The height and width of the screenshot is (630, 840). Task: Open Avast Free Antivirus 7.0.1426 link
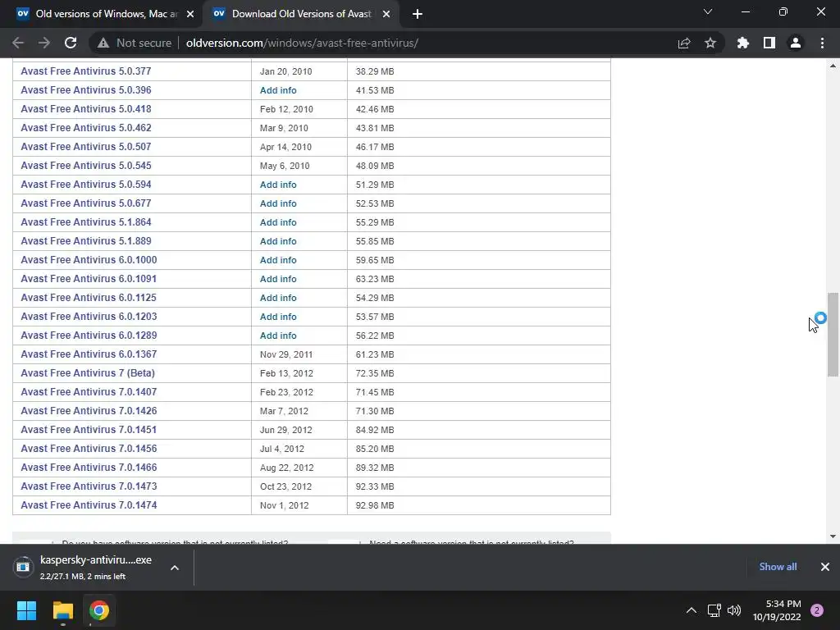pos(89,411)
